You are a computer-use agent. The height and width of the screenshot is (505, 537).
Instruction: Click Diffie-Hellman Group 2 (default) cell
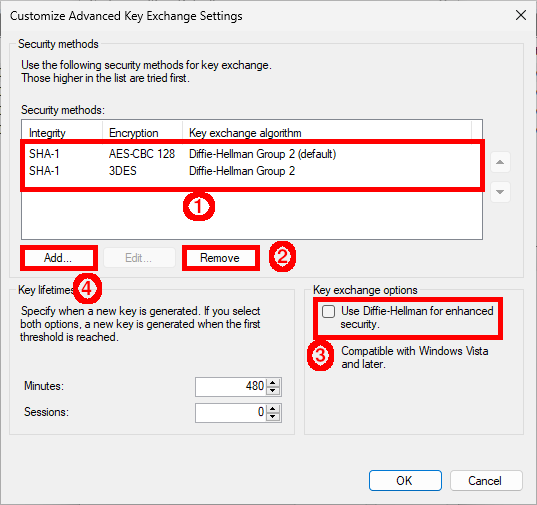point(263,154)
